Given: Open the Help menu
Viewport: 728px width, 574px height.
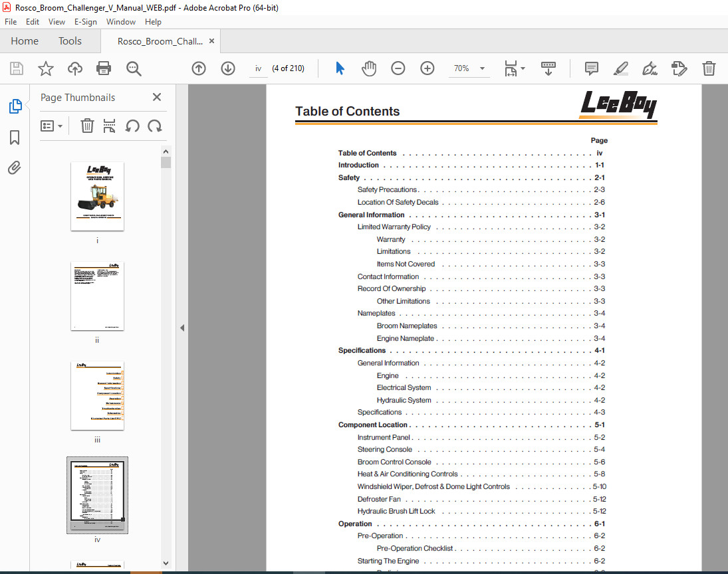Looking at the screenshot, I should click(x=153, y=22).
